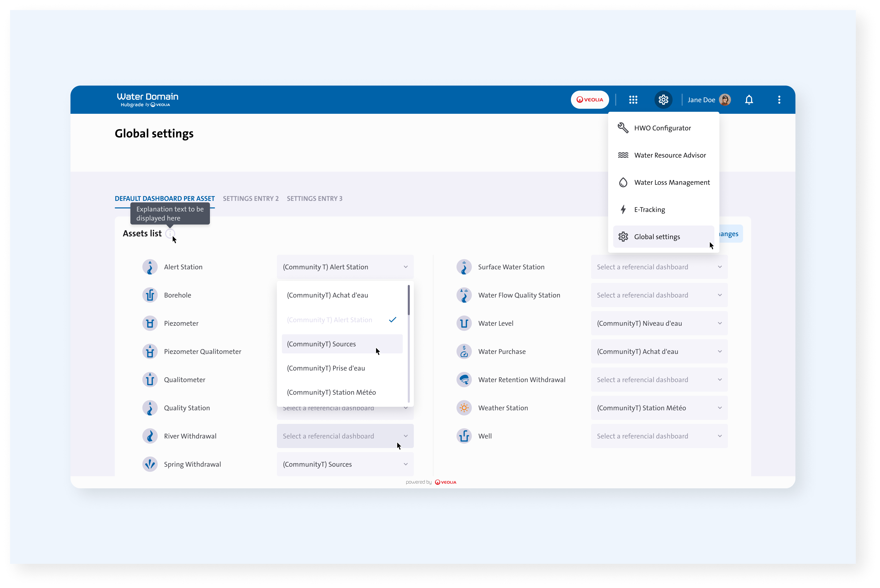
Task: Open HWO Configurator from the menu
Action: [x=663, y=128]
